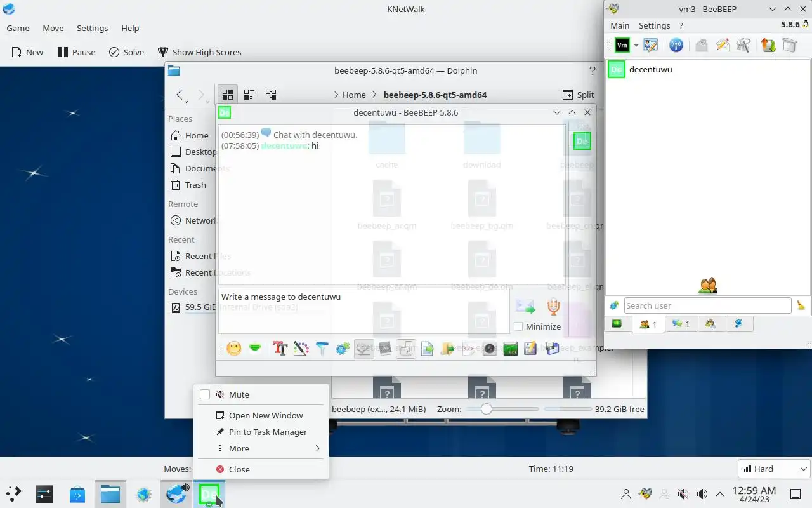
Task: Start a New game in KNetWalk
Action: 27,52
